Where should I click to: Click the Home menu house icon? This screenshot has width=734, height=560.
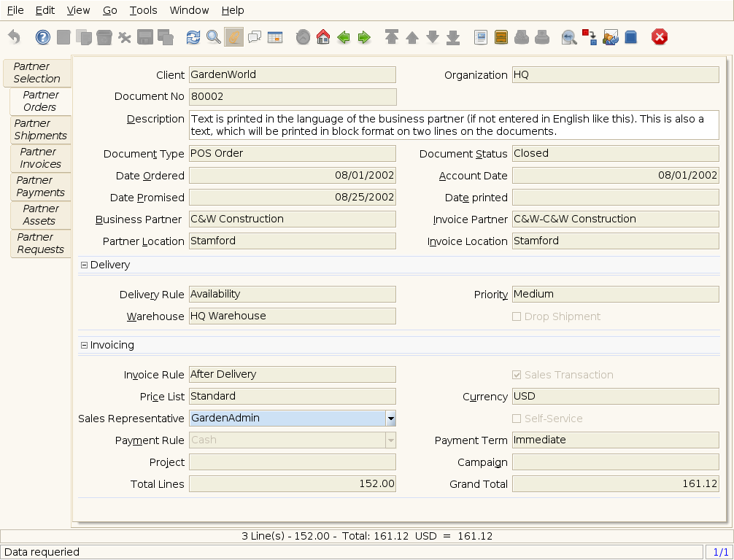click(x=323, y=37)
